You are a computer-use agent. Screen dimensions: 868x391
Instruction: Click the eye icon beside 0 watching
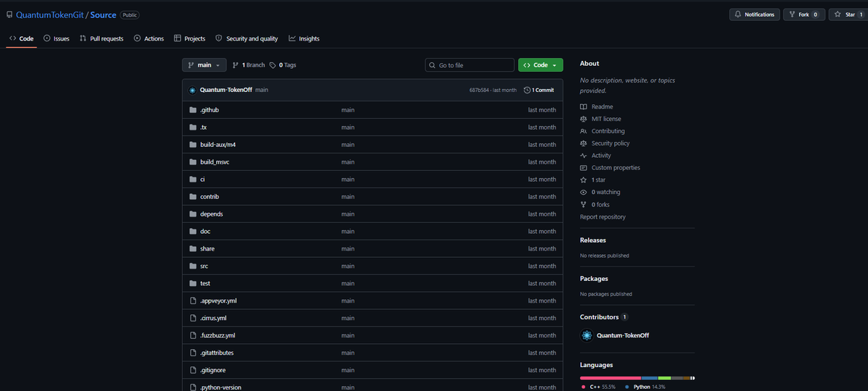(584, 193)
